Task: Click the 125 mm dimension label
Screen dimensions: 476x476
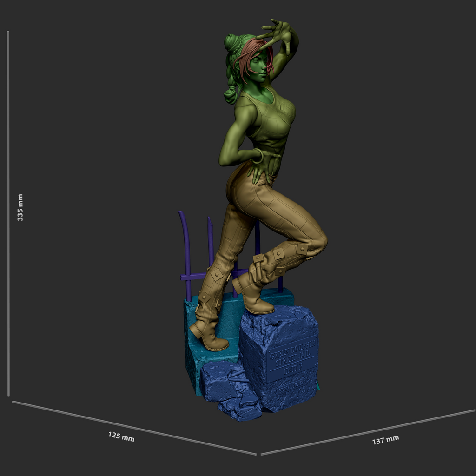Action: point(121,436)
